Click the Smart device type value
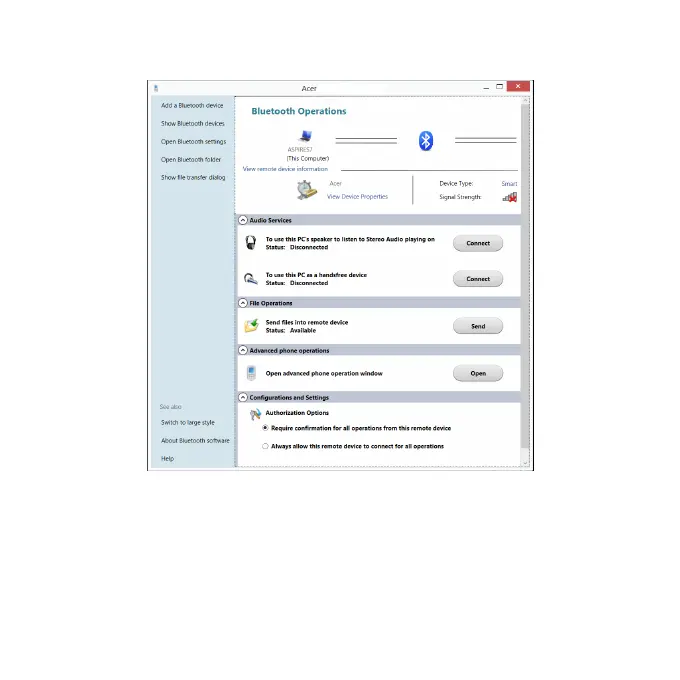 [509, 184]
